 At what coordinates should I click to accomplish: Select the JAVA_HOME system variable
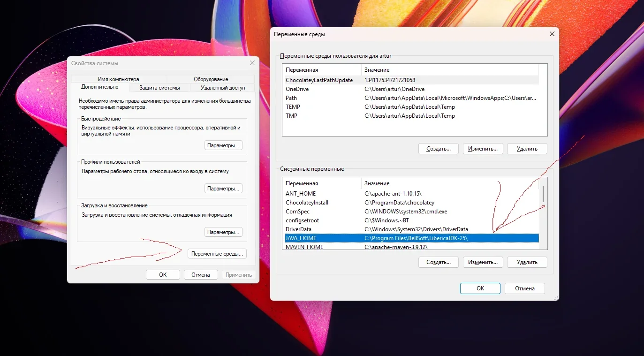click(411, 238)
